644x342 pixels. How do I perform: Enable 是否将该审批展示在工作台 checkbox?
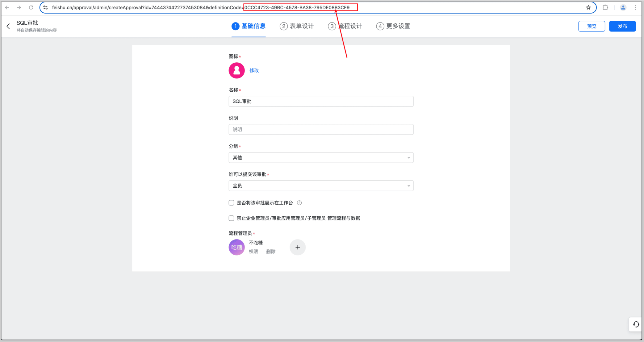[231, 203]
